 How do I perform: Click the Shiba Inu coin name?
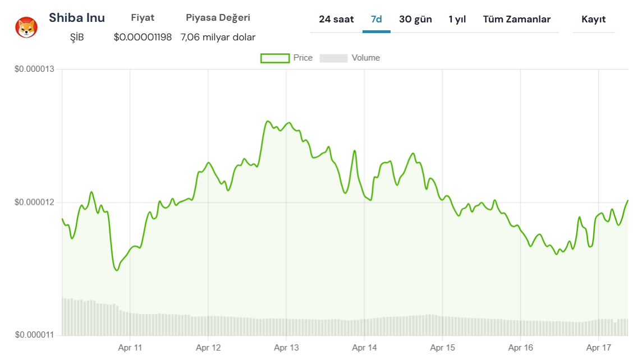pyautogui.click(x=77, y=18)
